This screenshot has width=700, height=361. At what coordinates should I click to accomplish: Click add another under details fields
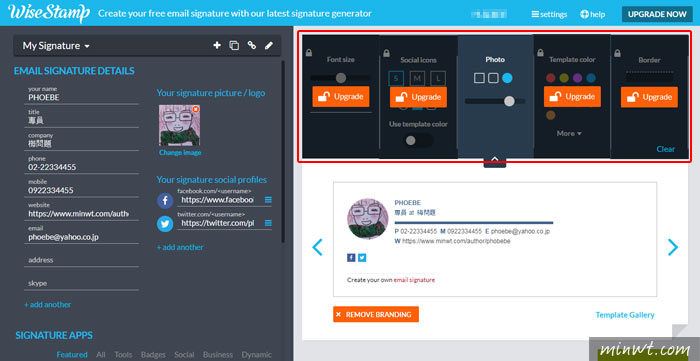coord(47,304)
